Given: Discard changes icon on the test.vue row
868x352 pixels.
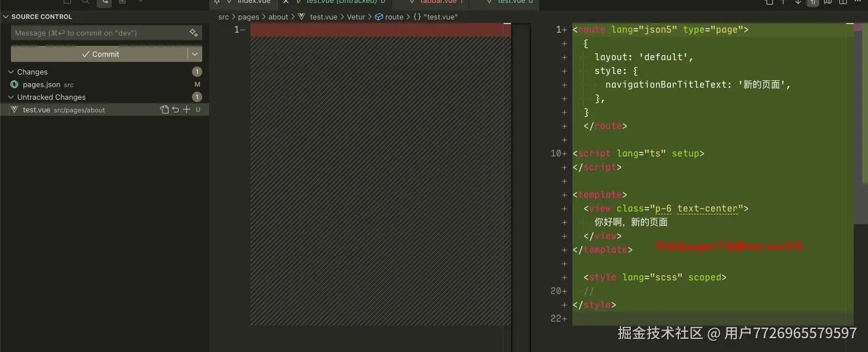Looking at the screenshot, I should [x=175, y=109].
